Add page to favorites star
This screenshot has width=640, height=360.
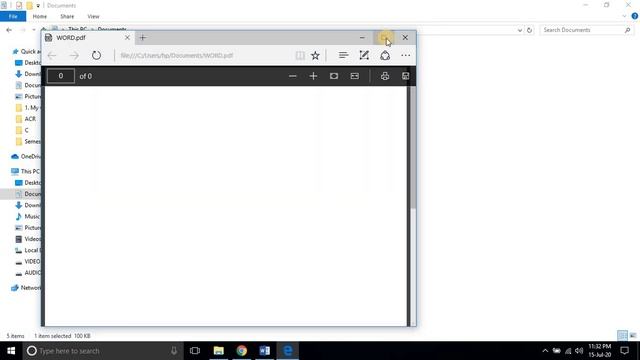pos(315,55)
